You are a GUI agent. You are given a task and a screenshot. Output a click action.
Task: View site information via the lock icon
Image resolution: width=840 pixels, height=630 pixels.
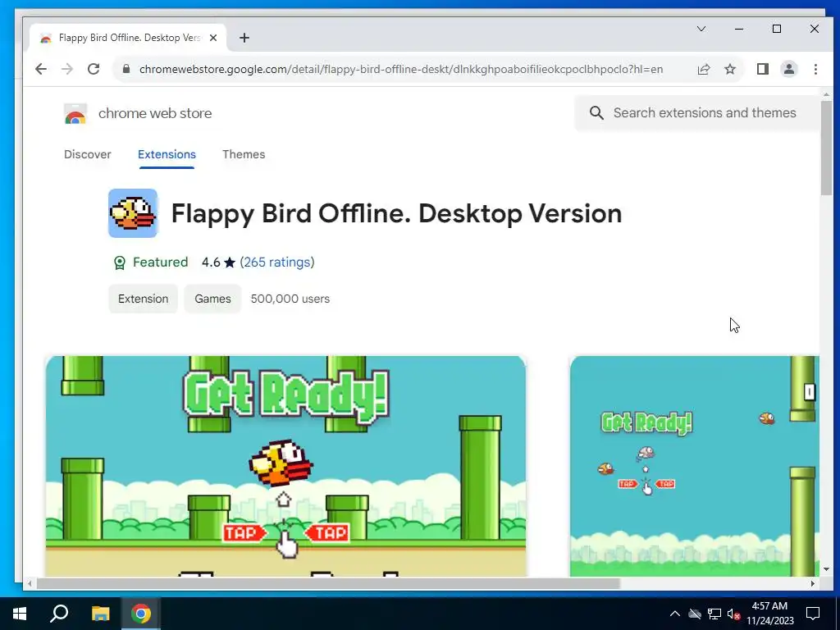[x=126, y=69]
